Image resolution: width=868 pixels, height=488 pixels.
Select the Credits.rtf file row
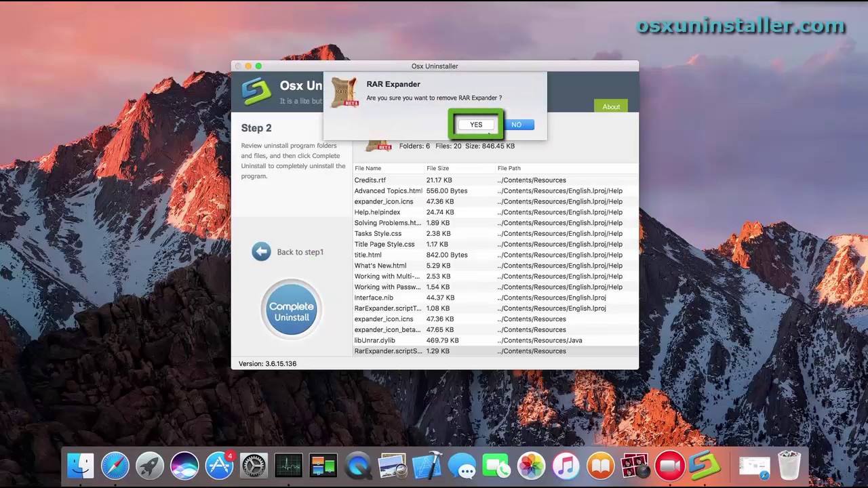pyautogui.click(x=496, y=180)
